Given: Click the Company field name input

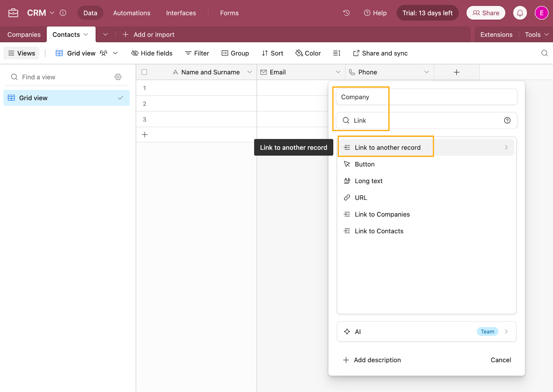Looking at the screenshot, I should (427, 97).
